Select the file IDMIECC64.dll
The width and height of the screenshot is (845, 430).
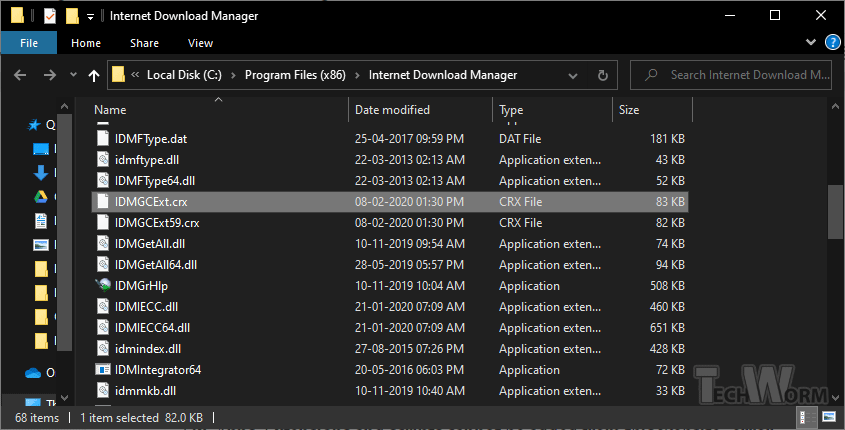coord(390,328)
